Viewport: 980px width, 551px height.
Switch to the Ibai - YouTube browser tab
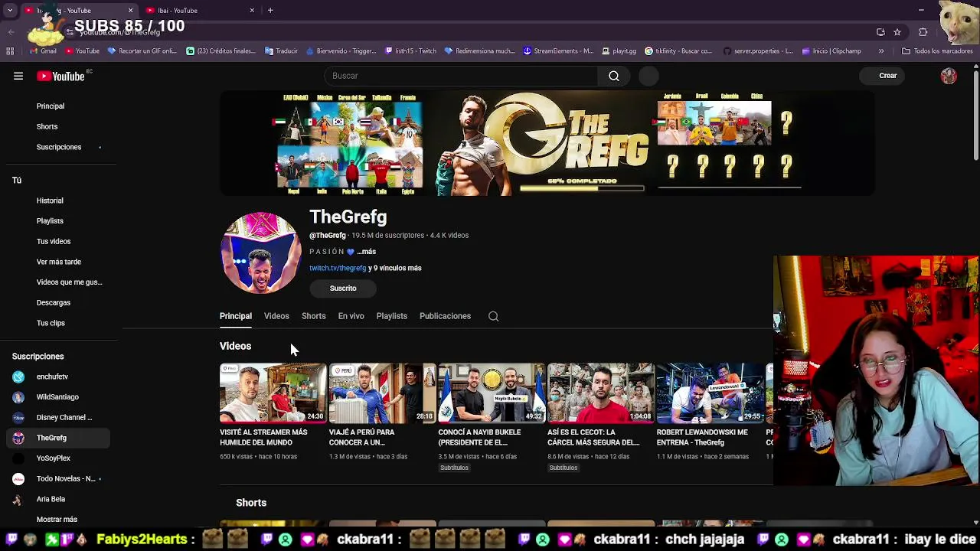click(x=199, y=10)
